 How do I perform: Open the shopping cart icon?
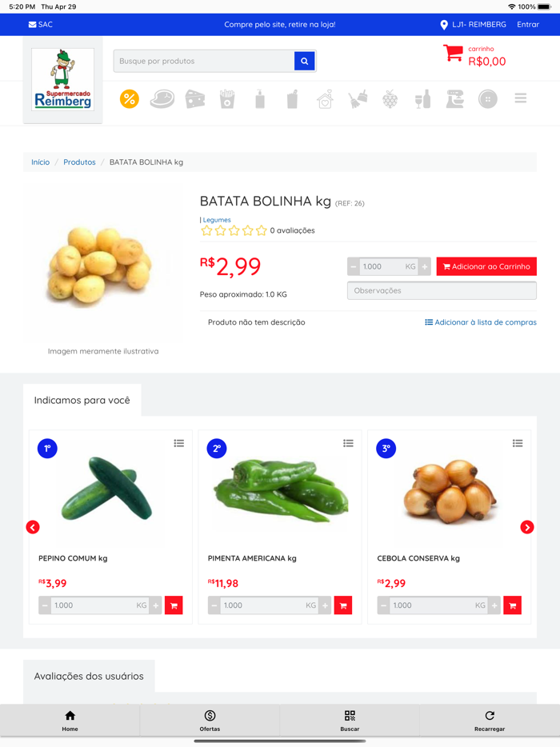[x=453, y=53]
